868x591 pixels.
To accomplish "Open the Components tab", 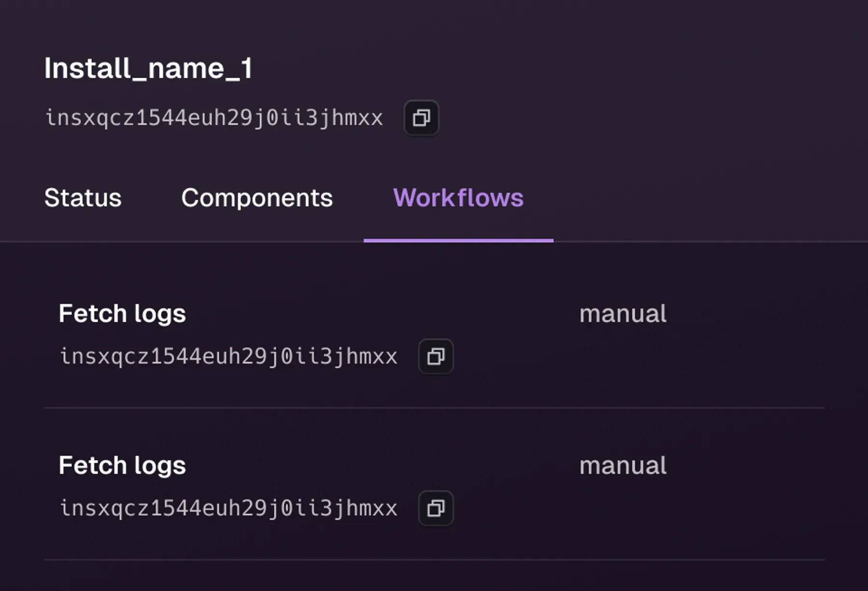I will coord(257,198).
